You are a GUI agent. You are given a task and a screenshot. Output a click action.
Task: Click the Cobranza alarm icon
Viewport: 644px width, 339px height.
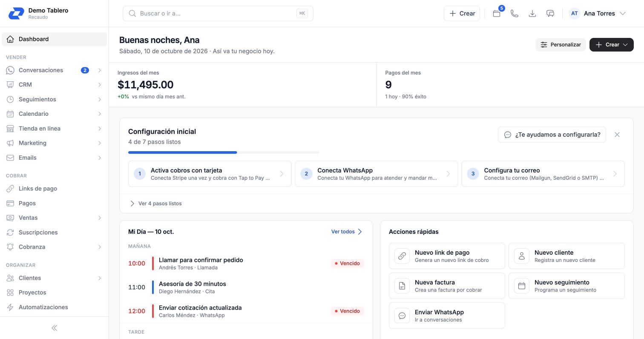coord(10,247)
